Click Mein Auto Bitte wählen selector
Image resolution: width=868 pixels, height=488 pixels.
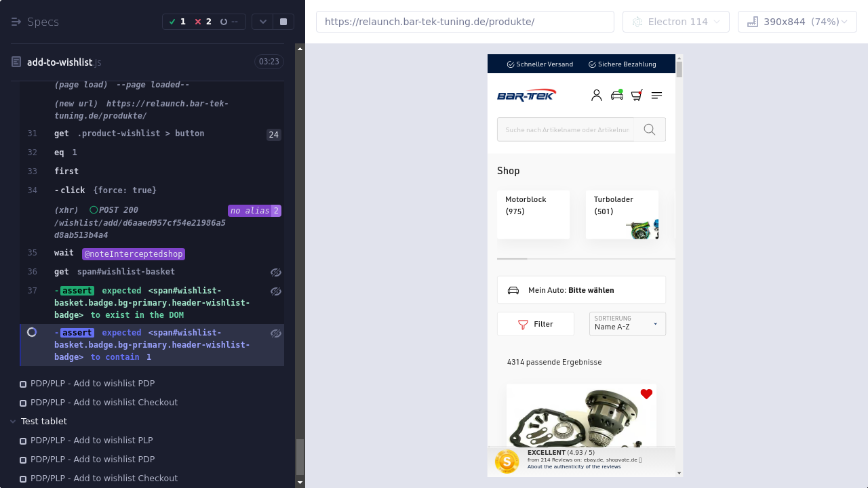pos(581,290)
